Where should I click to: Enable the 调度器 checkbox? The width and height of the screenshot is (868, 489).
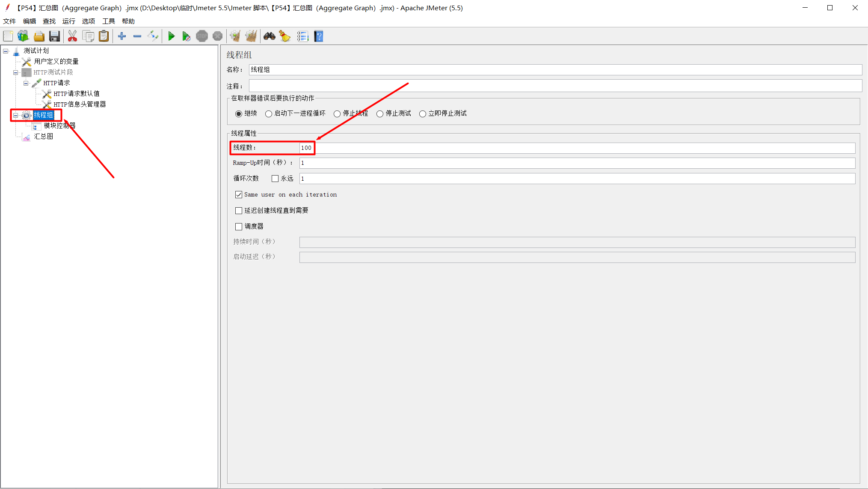pyautogui.click(x=239, y=227)
